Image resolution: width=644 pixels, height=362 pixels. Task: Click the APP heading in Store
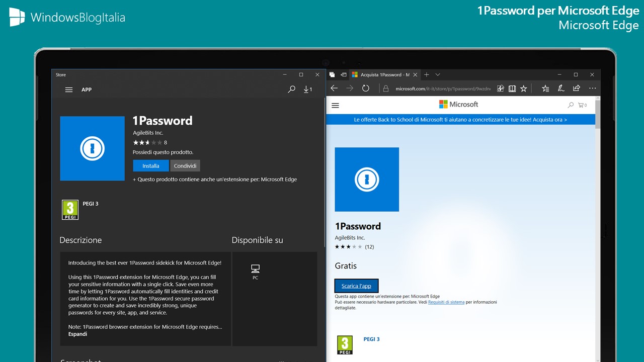(x=87, y=89)
